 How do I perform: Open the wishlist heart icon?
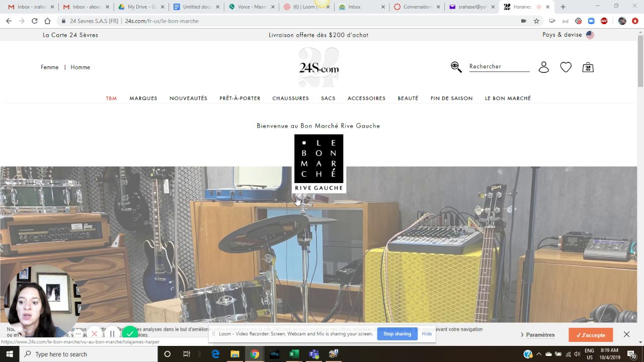tap(566, 67)
